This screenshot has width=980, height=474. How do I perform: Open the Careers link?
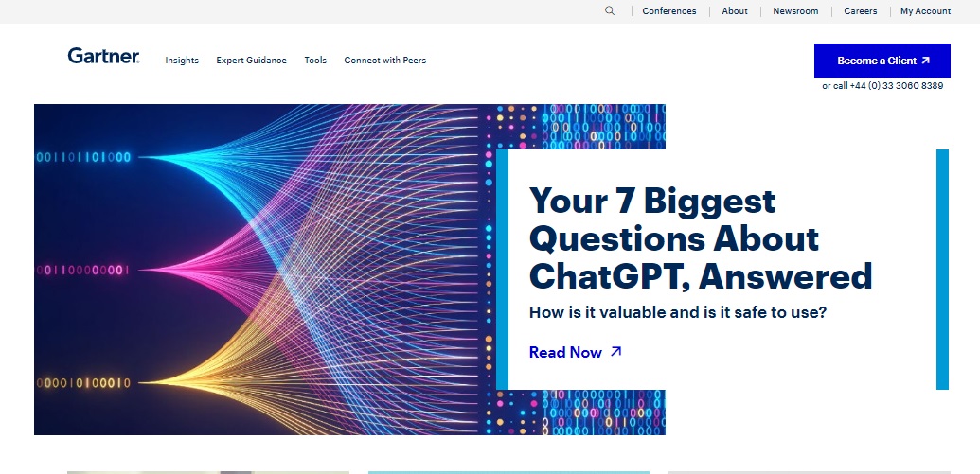(x=860, y=10)
